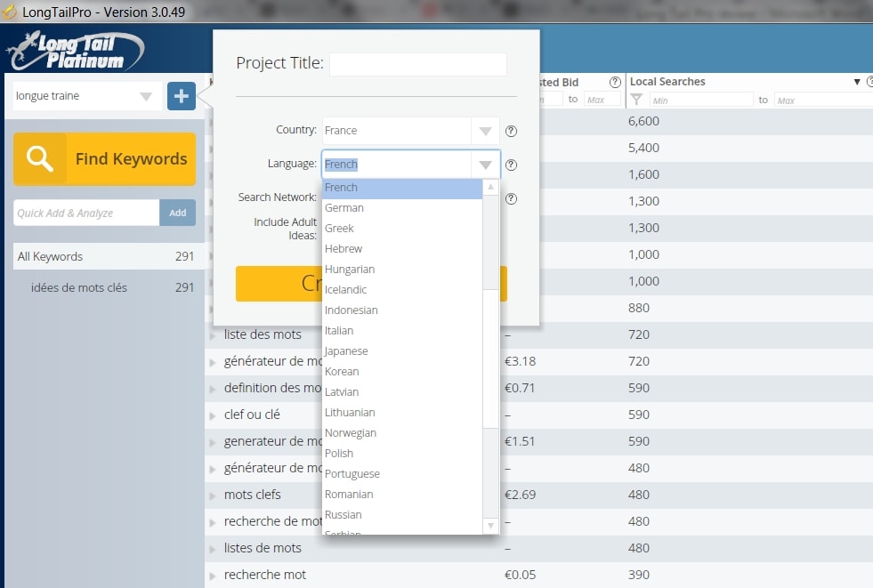Select Russian language option

(402, 515)
